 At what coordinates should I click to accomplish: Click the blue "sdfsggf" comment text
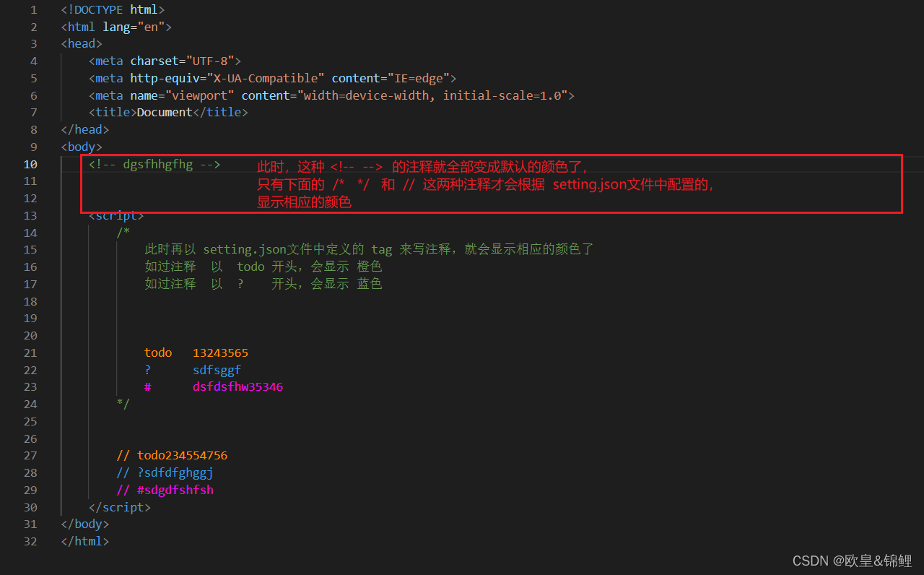tap(217, 371)
